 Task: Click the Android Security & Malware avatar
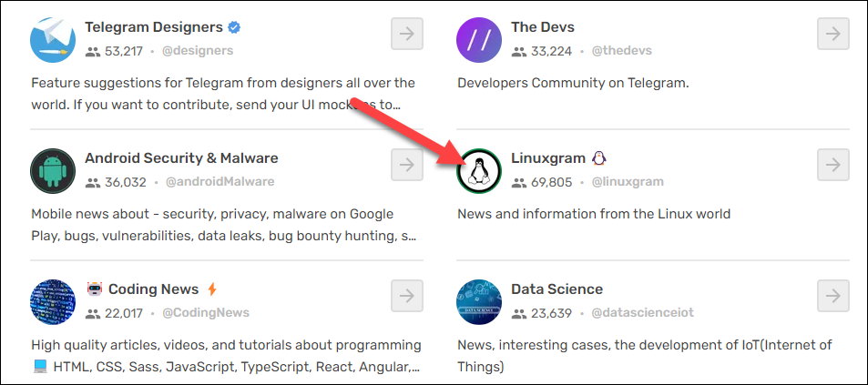(53, 170)
